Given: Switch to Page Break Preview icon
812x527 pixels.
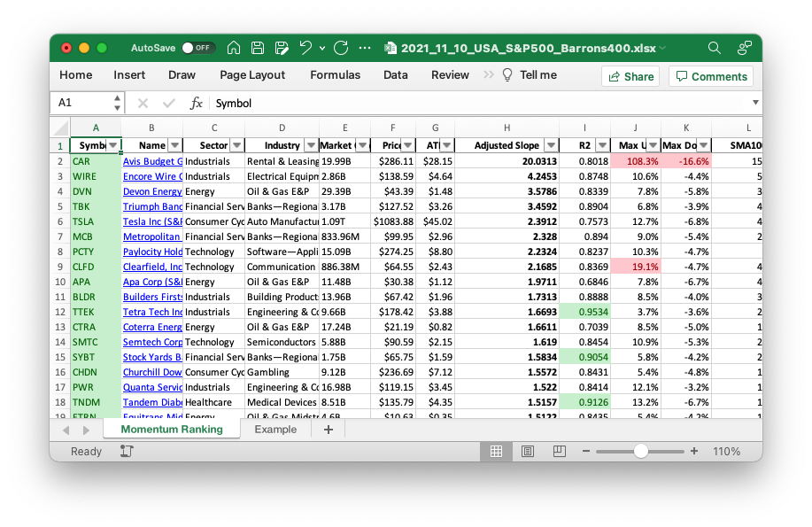Looking at the screenshot, I should click(x=560, y=452).
